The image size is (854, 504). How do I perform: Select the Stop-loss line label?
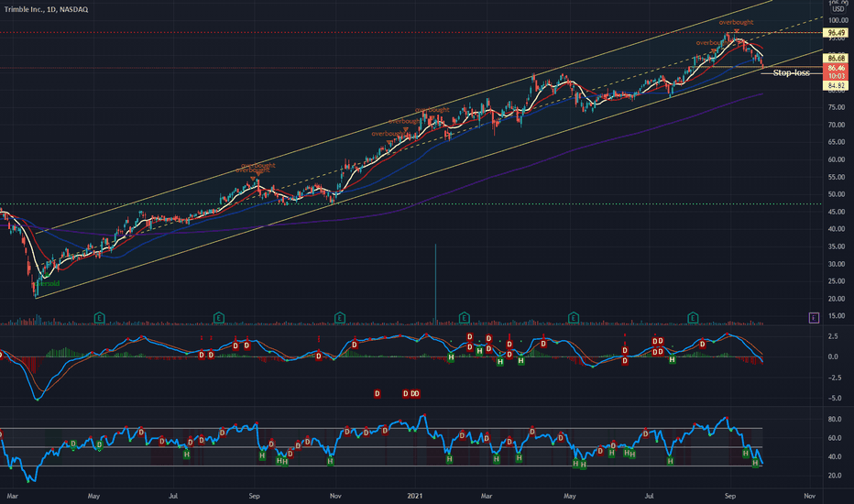tap(791, 73)
